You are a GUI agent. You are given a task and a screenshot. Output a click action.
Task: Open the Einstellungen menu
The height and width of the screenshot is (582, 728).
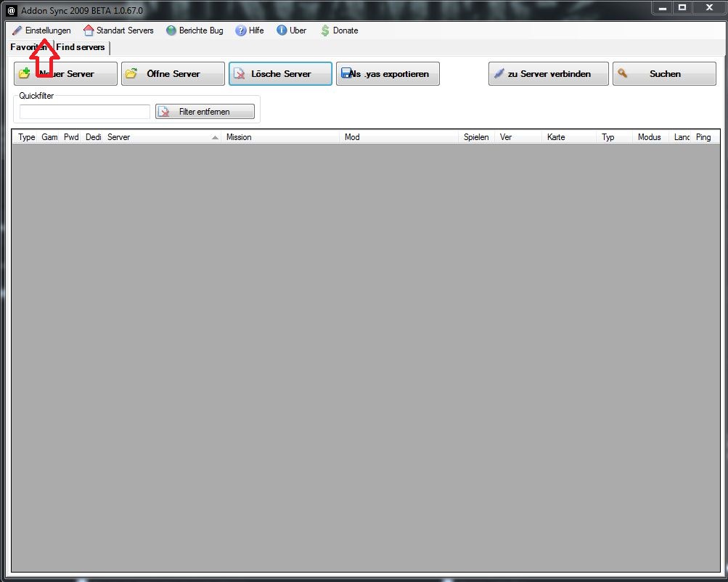tap(48, 30)
